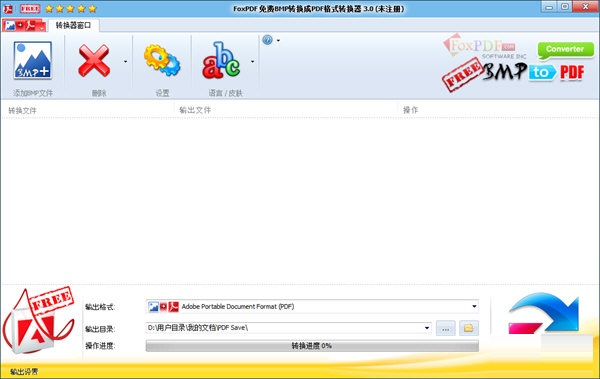
Task: Click the 输出目录 label
Action: [100, 329]
